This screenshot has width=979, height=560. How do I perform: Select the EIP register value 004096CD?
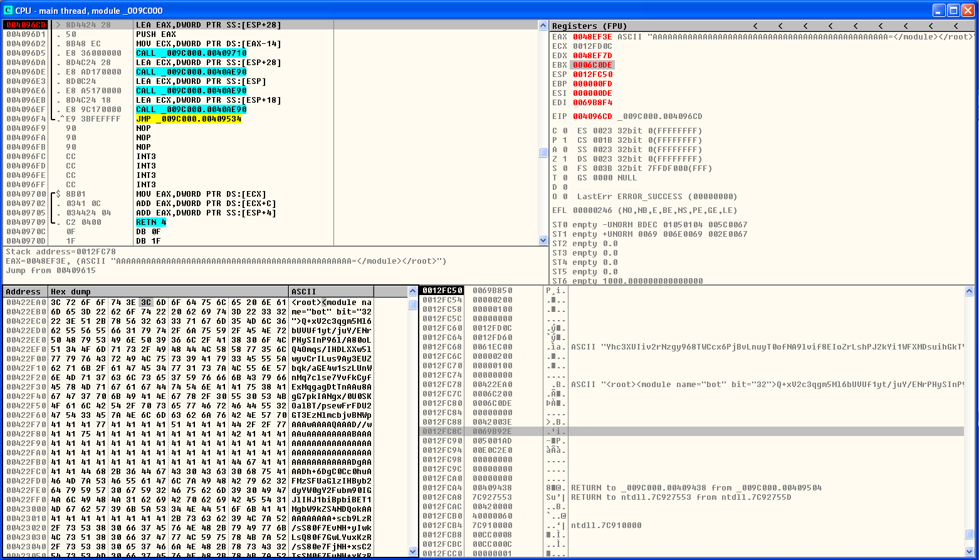click(x=592, y=117)
